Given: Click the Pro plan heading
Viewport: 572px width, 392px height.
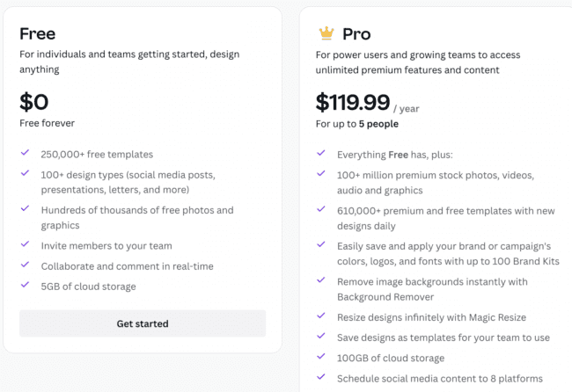Looking at the screenshot, I should (356, 34).
